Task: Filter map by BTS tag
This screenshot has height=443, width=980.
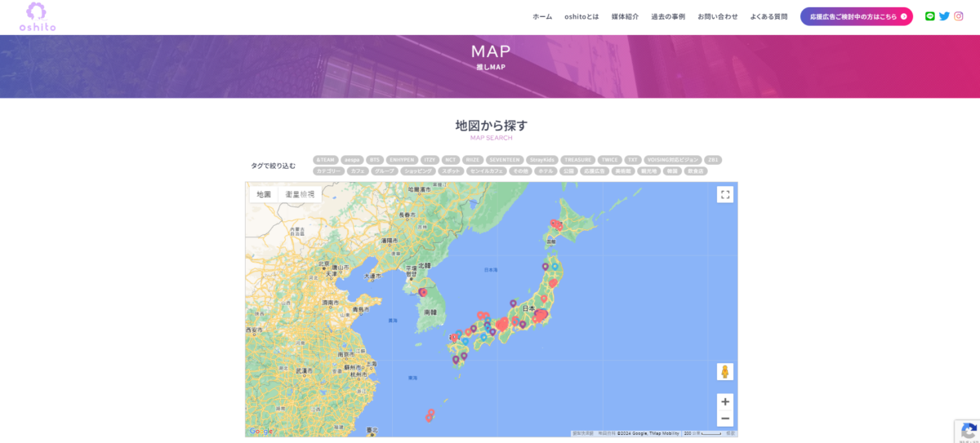Action: tap(375, 160)
